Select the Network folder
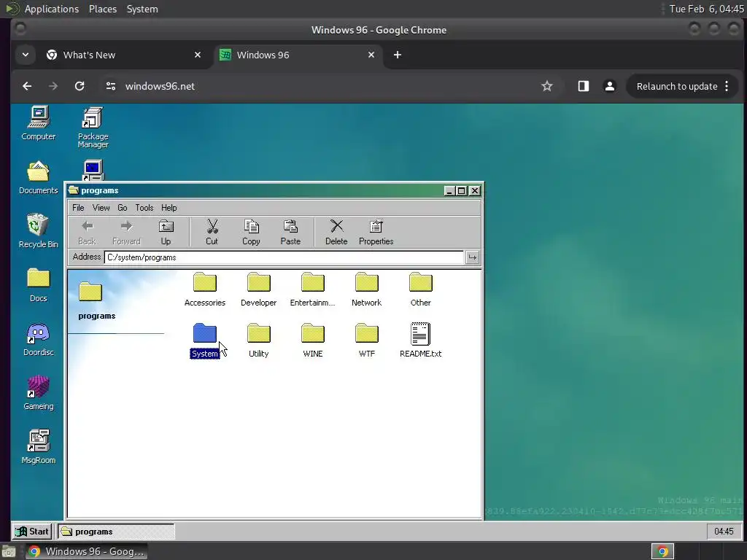The height and width of the screenshot is (560, 747). (x=366, y=289)
